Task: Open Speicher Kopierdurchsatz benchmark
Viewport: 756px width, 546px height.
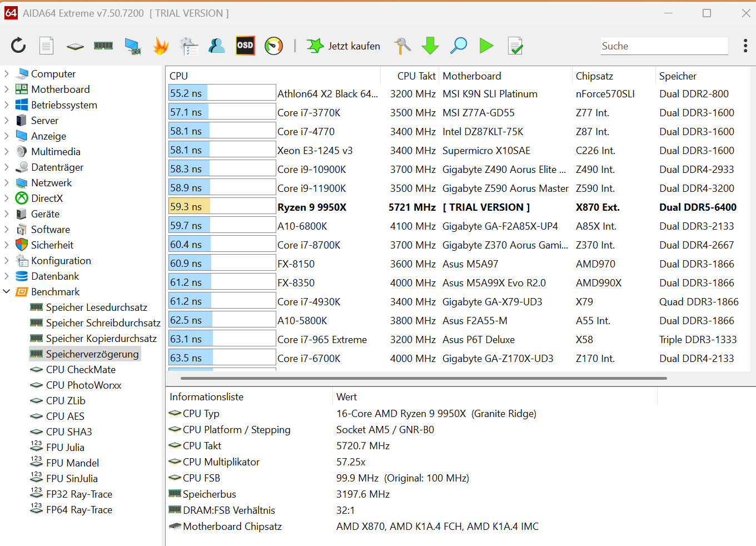Action: point(101,338)
